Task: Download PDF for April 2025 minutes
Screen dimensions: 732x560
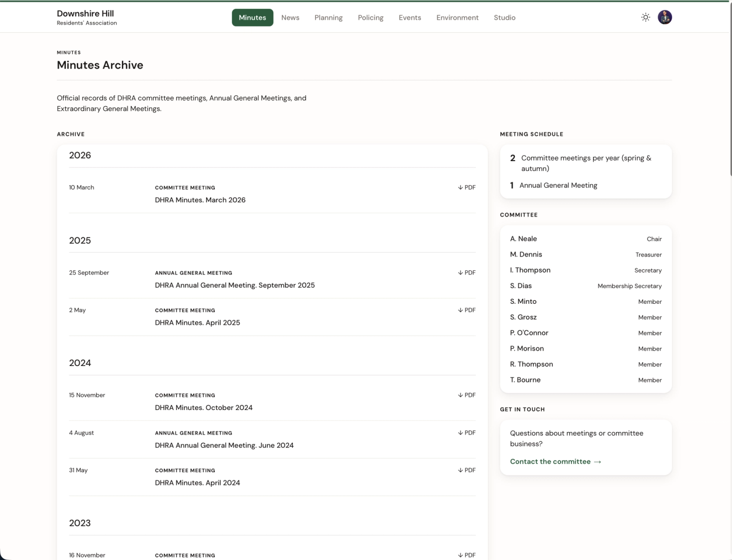Action: coord(466,310)
